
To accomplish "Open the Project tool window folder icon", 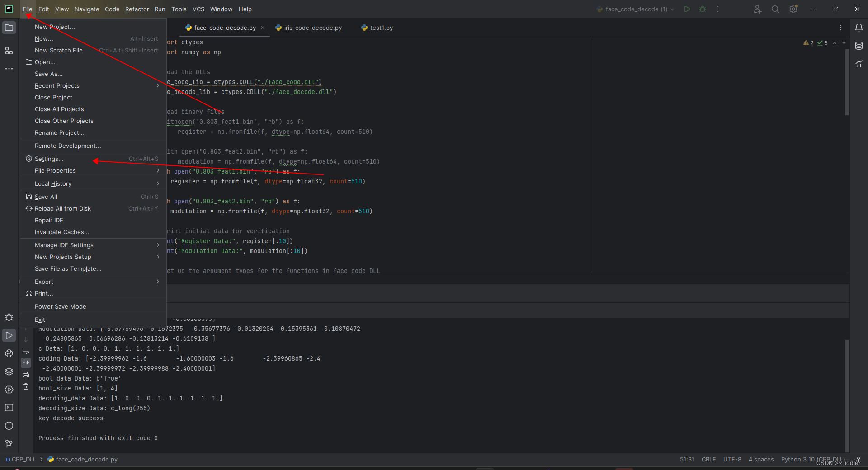I will coord(9,27).
